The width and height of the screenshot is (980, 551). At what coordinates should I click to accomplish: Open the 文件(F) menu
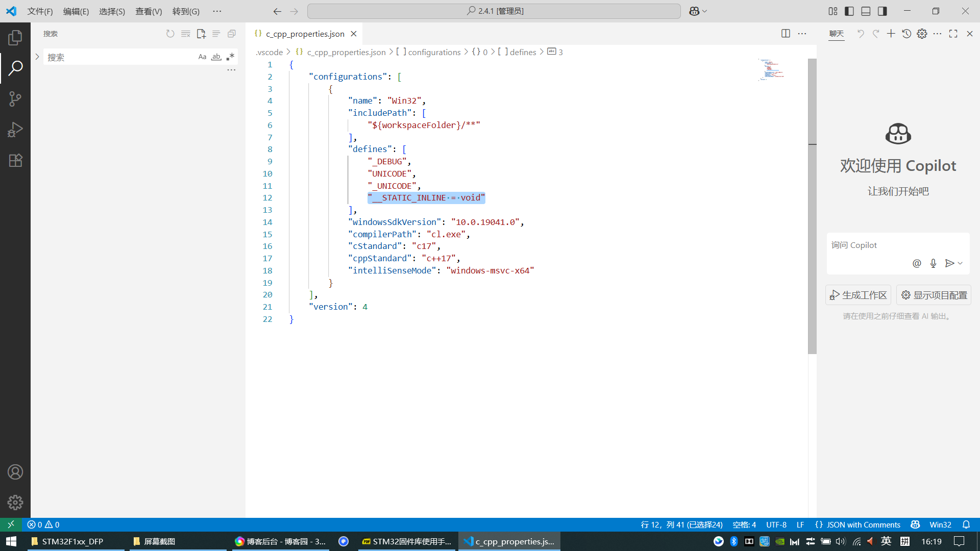(x=40, y=11)
